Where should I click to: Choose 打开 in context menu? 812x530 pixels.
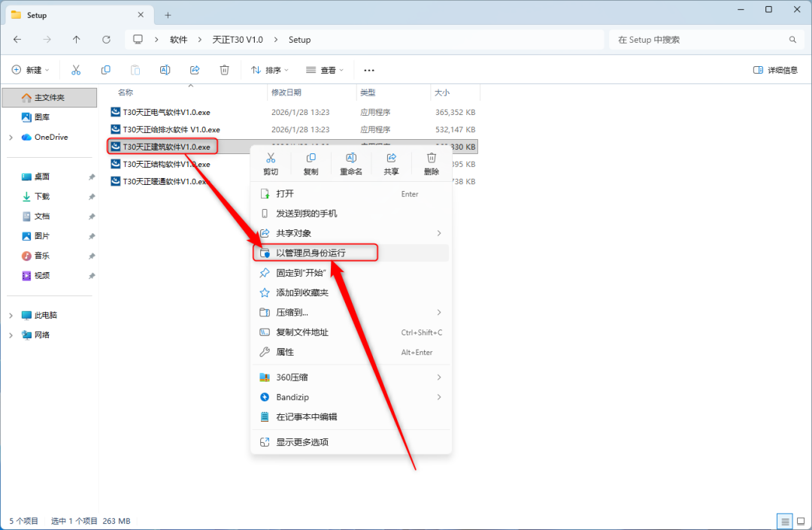351,194
